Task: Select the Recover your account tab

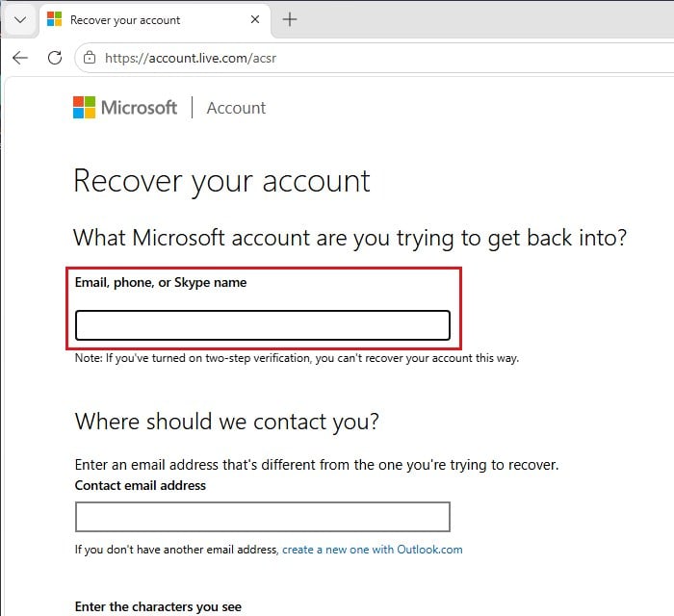Action: (x=155, y=20)
